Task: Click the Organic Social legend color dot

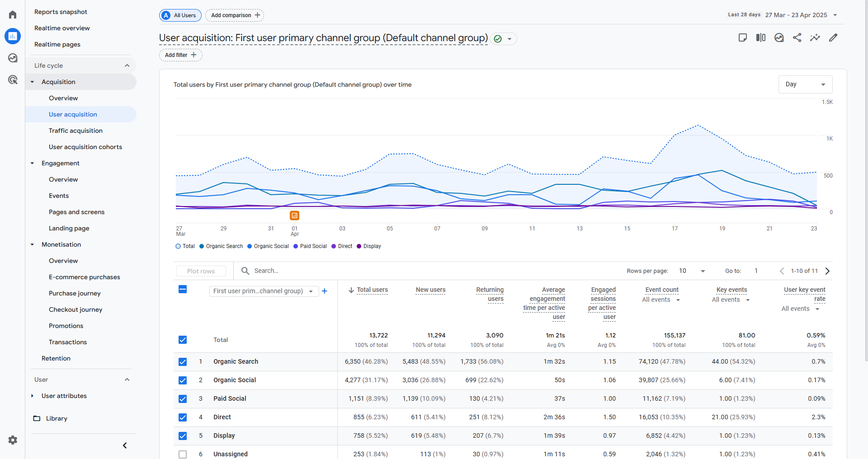Action: (250, 246)
